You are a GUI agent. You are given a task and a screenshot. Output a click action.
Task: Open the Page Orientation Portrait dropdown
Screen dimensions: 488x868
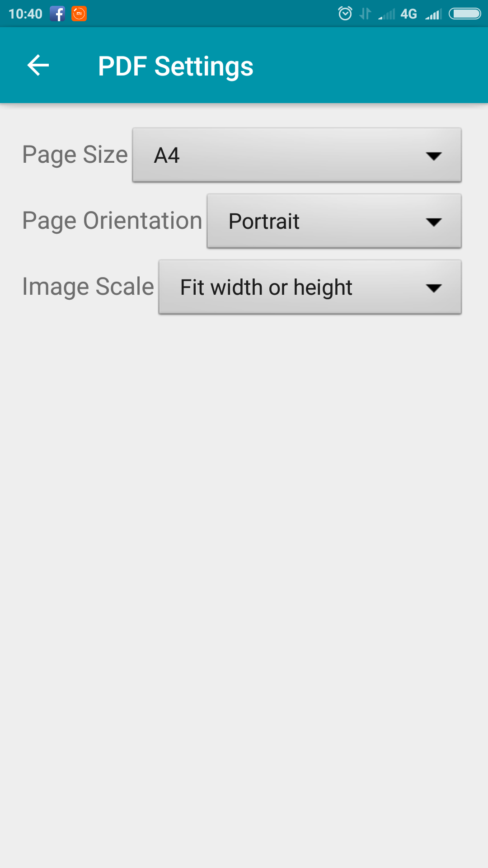pos(334,221)
